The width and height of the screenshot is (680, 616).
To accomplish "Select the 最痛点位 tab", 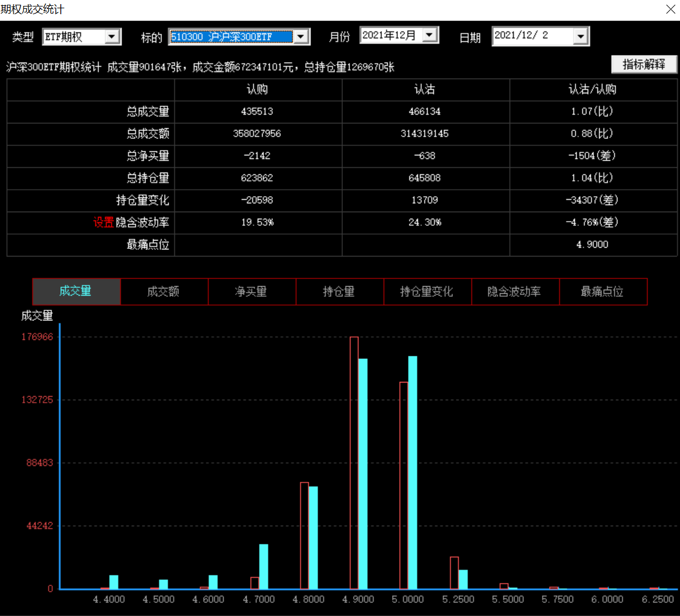I will pyautogui.click(x=603, y=291).
